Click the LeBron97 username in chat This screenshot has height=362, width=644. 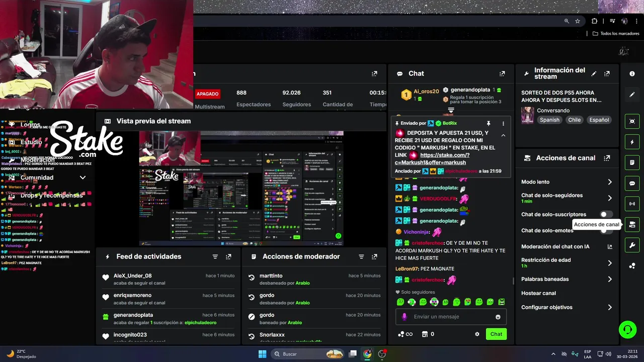tap(407, 269)
